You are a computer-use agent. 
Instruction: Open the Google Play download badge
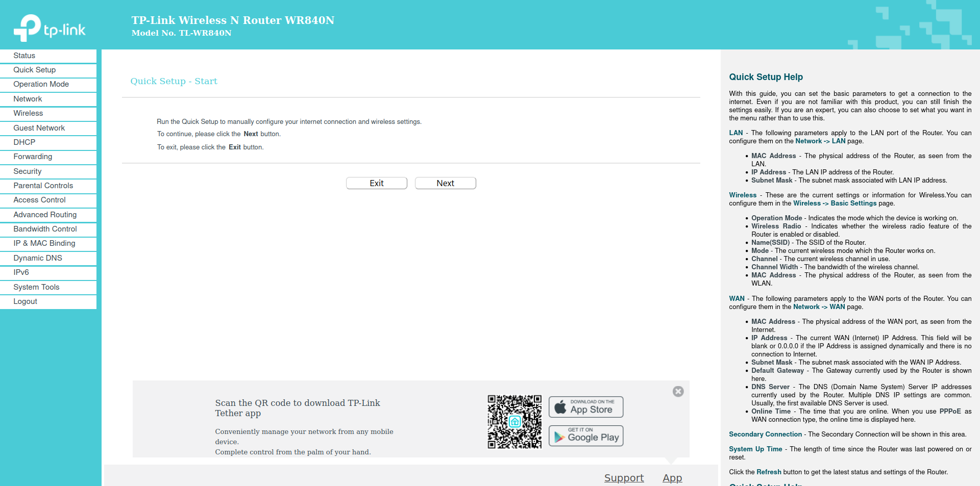tap(585, 436)
